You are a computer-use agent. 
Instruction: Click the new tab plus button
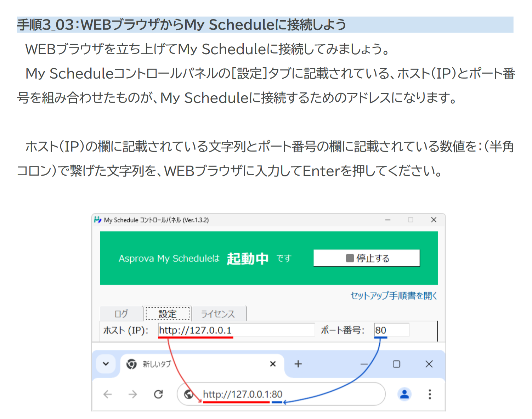point(298,364)
